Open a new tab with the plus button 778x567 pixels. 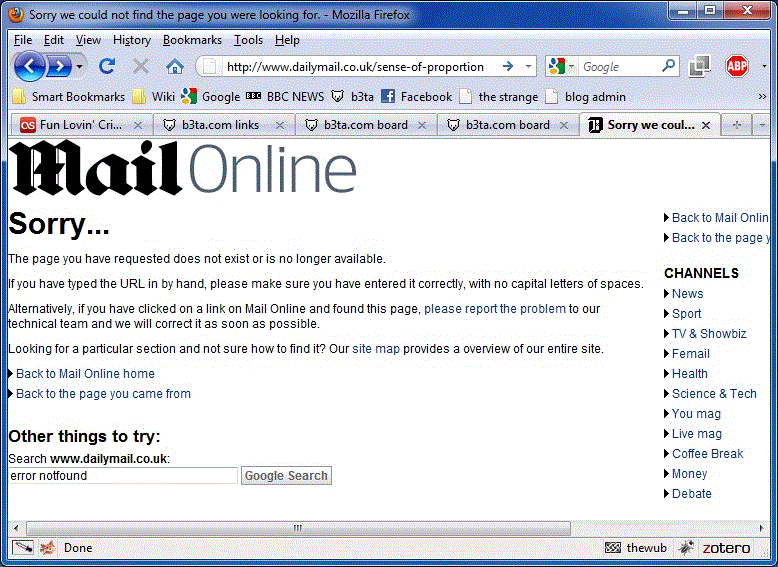pos(736,126)
